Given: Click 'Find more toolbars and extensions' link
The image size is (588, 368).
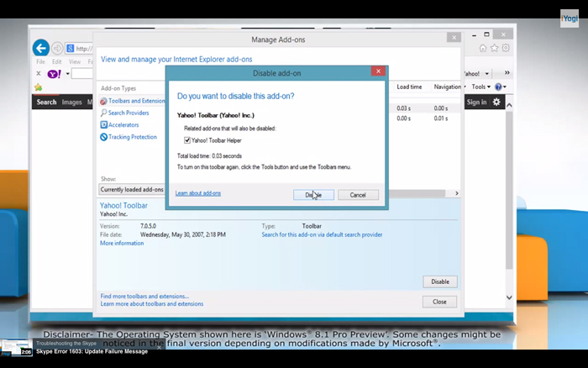Looking at the screenshot, I should coord(144,296).
